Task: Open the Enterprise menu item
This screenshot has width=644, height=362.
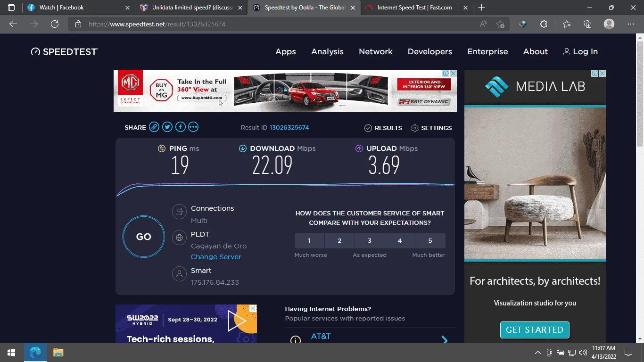Action: tap(487, 52)
